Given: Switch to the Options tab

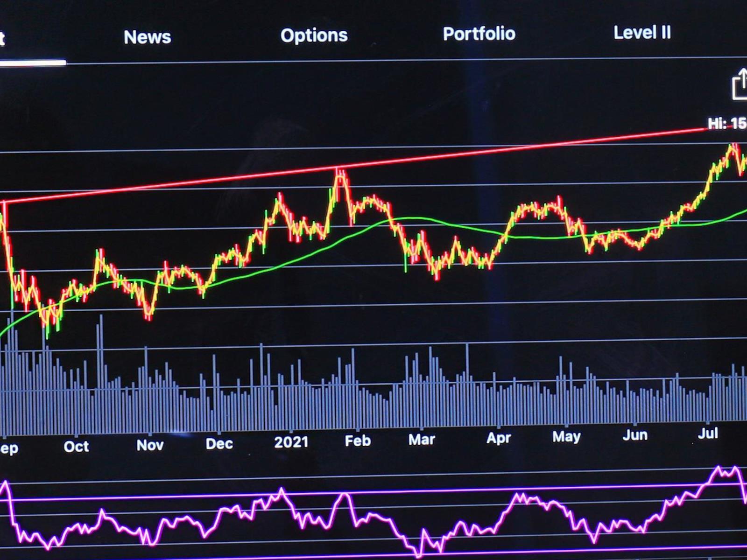Looking at the screenshot, I should point(314,35).
